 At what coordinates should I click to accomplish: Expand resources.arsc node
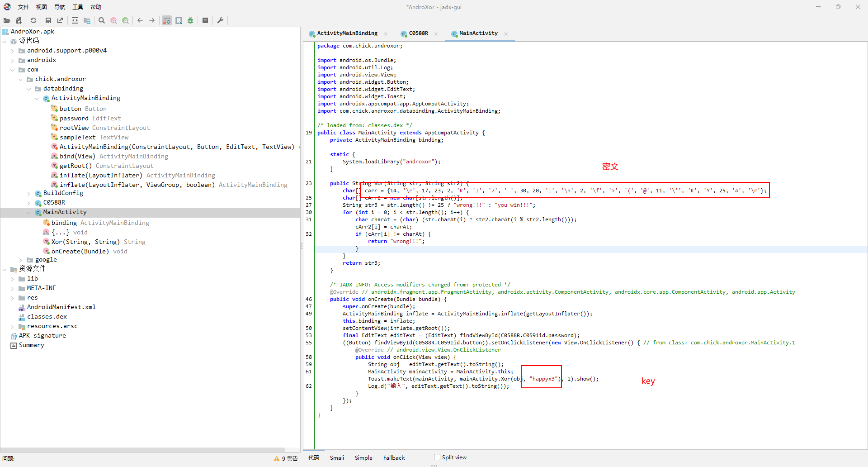[x=13, y=327]
